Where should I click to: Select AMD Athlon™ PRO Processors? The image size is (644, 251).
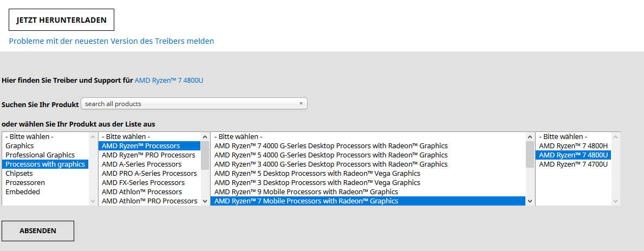[x=149, y=201]
